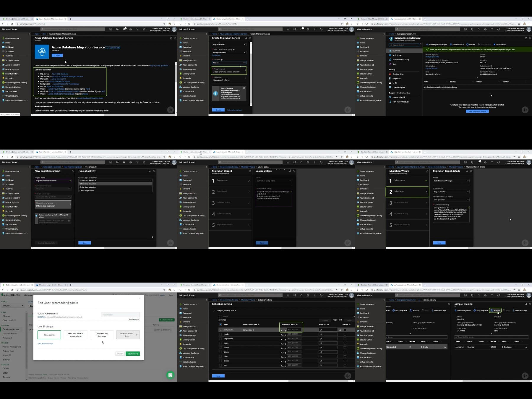The height and width of the screenshot is (399, 532).
Task: Open the Project 0 context dropdown in Atlas
Action: click(x=13, y=306)
